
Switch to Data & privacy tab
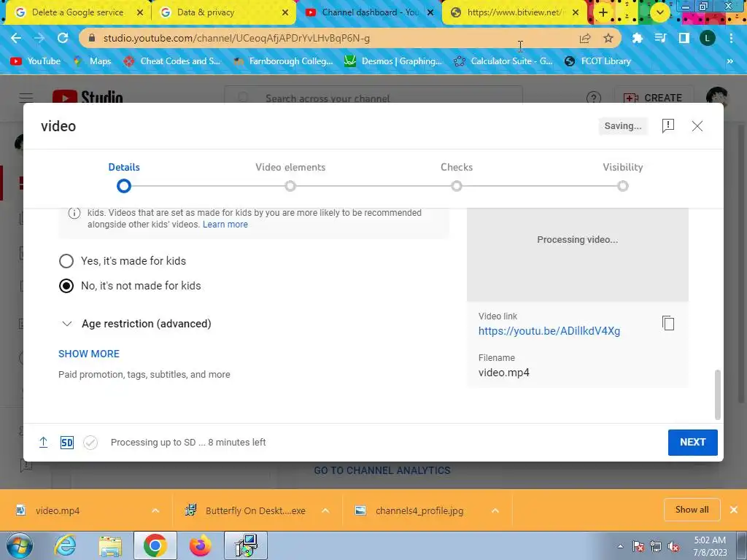(222, 12)
